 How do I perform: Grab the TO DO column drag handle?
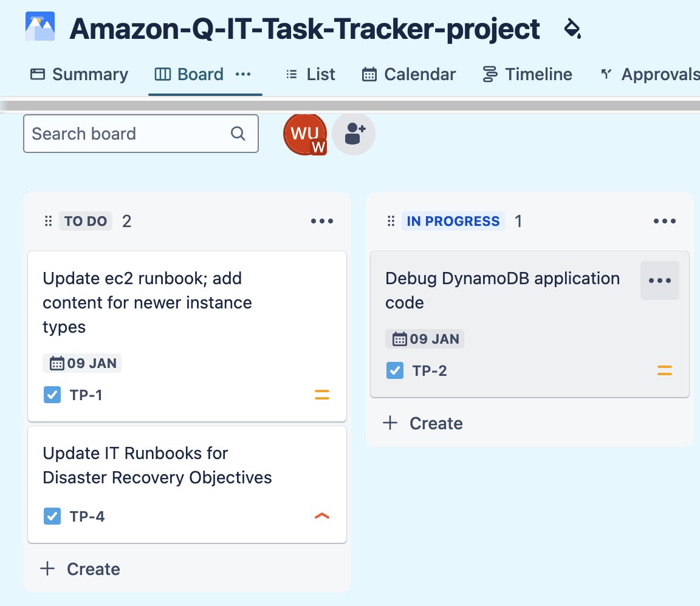pyautogui.click(x=48, y=221)
